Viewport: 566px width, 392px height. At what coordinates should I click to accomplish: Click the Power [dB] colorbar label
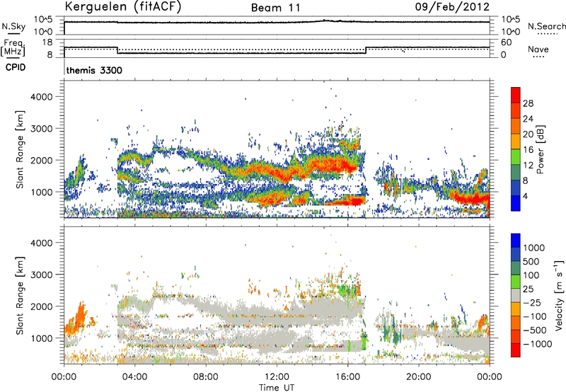541,149
